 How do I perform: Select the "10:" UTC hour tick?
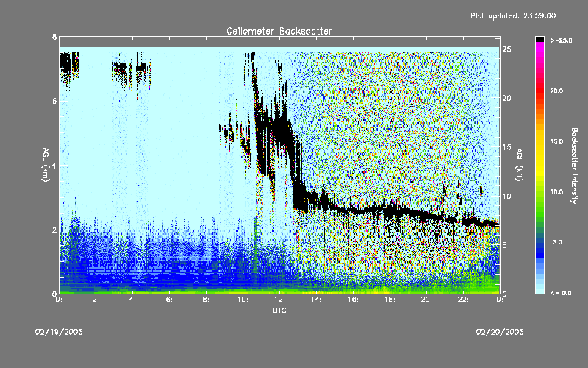pyautogui.click(x=243, y=300)
